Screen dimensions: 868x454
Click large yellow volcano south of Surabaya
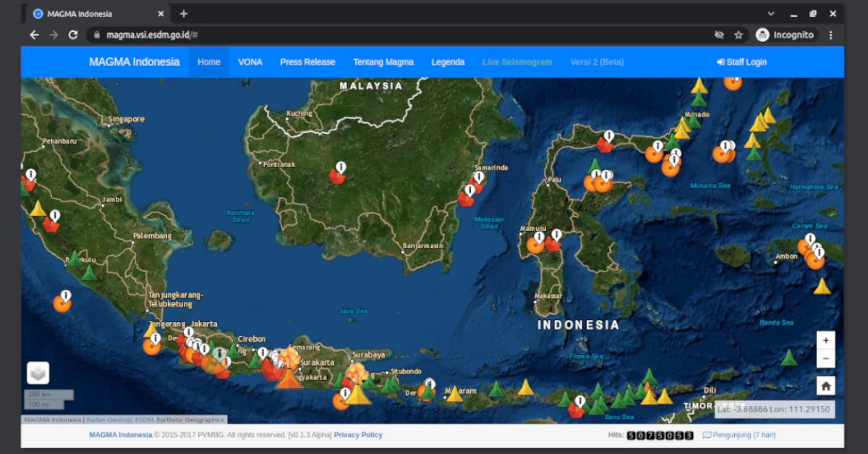coord(357,393)
